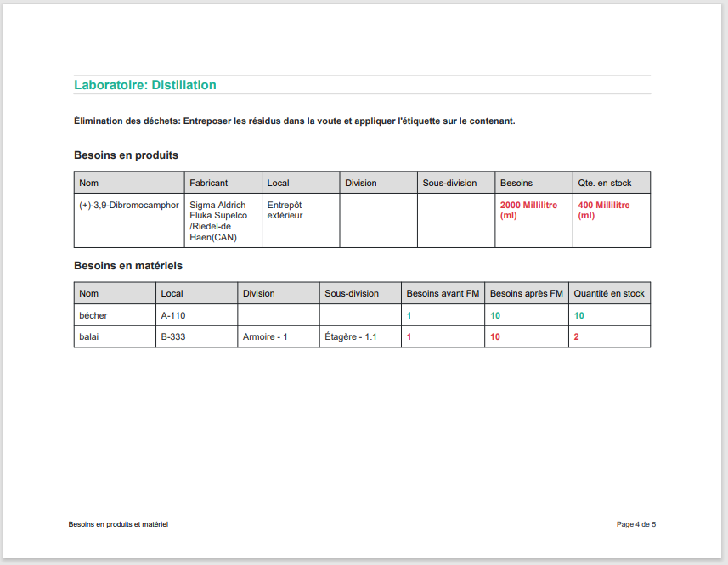The image size is (728, 565).
Task: Click the 'B-333' local cell
Action: click(196, 336)
